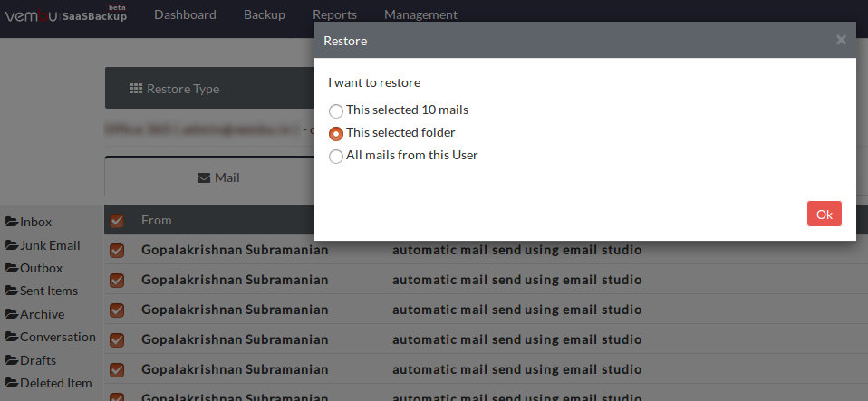Select 'All mails from this User' option
Image resolution: width=868 pixels, height=401 pixels.
(335, 157)
